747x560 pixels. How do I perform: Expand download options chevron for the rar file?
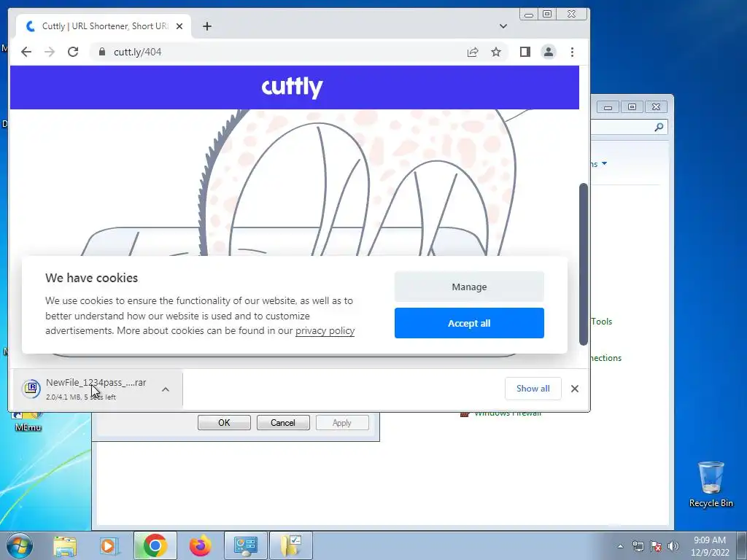tap(166, 389)
